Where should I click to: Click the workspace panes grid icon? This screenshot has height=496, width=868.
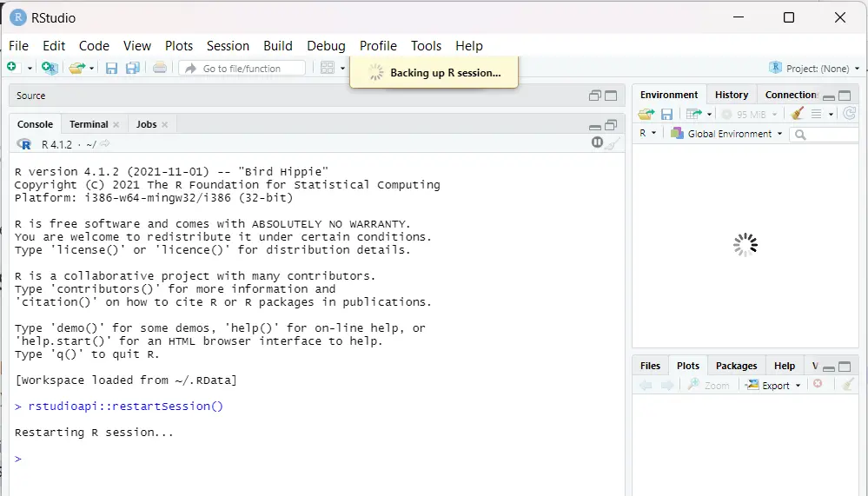[328, 68]
